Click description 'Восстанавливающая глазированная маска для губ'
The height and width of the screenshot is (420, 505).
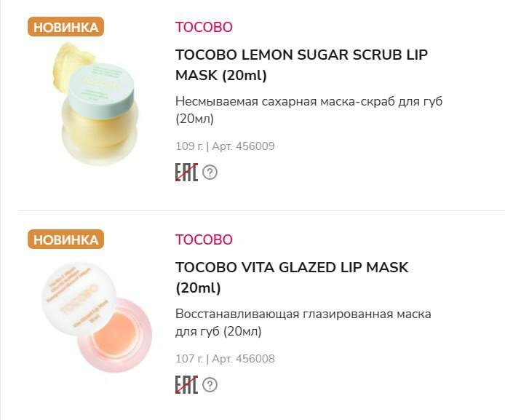tap(303, 322)
